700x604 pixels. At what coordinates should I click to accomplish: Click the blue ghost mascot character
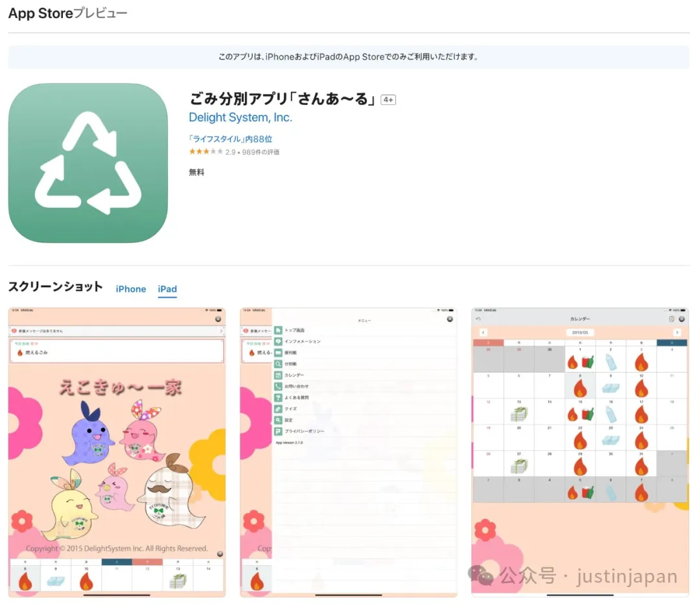(88, 433)
